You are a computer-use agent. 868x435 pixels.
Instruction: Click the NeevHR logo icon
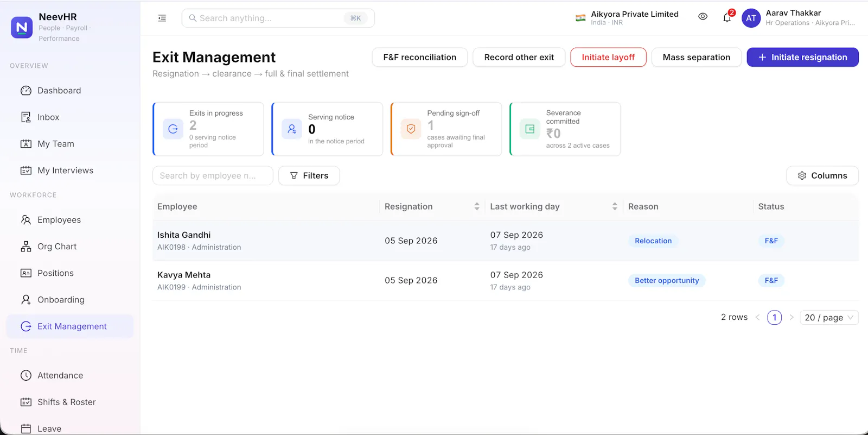click(22, 27)
